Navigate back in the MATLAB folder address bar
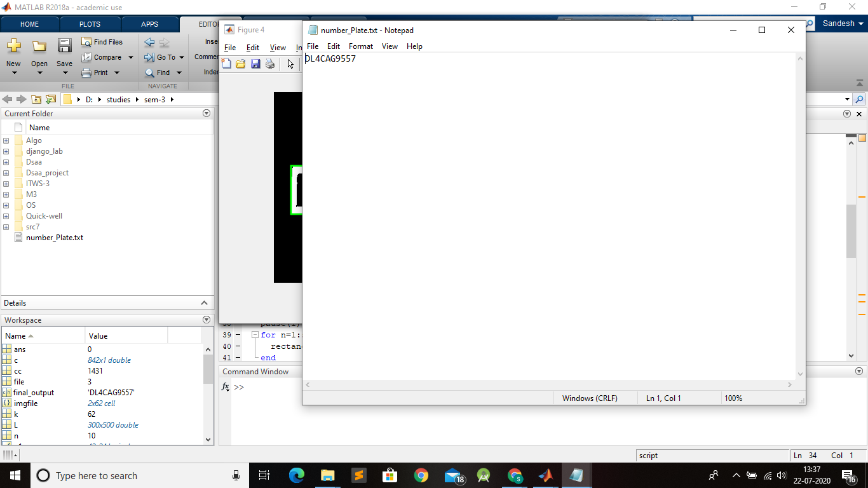This screenshot has width=868, height=488. pos(8,100)
